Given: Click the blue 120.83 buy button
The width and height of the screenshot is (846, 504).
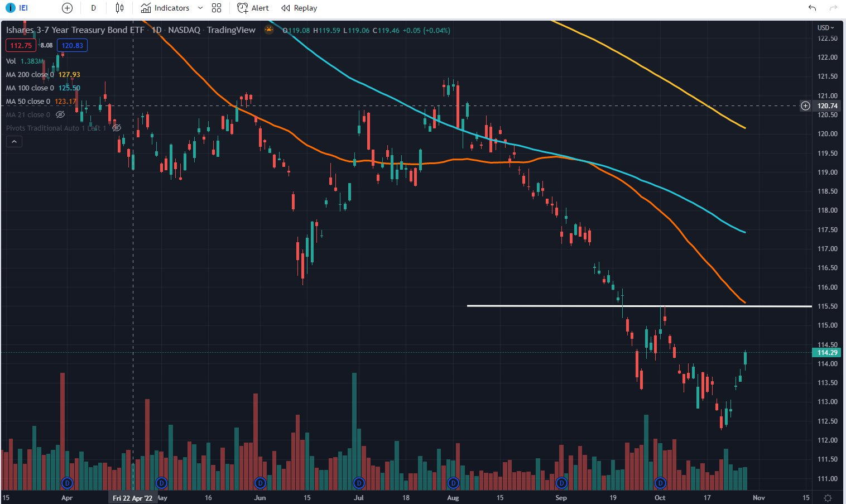Looking at the screenshot, I should [72, 45].
